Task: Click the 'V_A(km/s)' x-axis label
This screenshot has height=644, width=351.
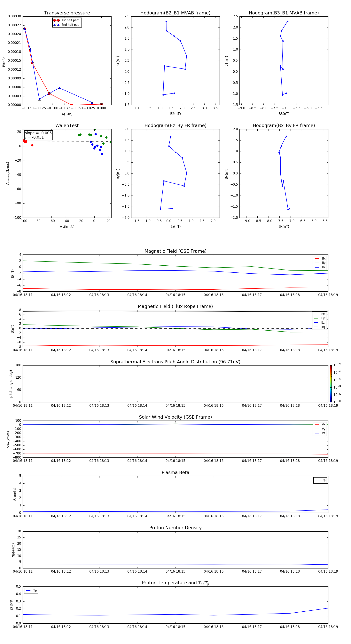Action: point(67,227)
